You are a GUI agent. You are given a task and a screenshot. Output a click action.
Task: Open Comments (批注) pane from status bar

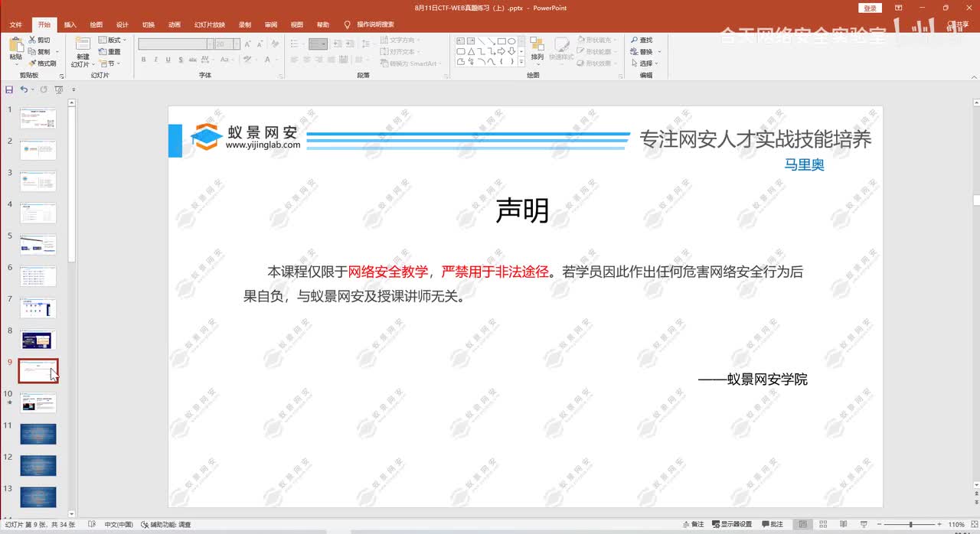tap(773, 524)
